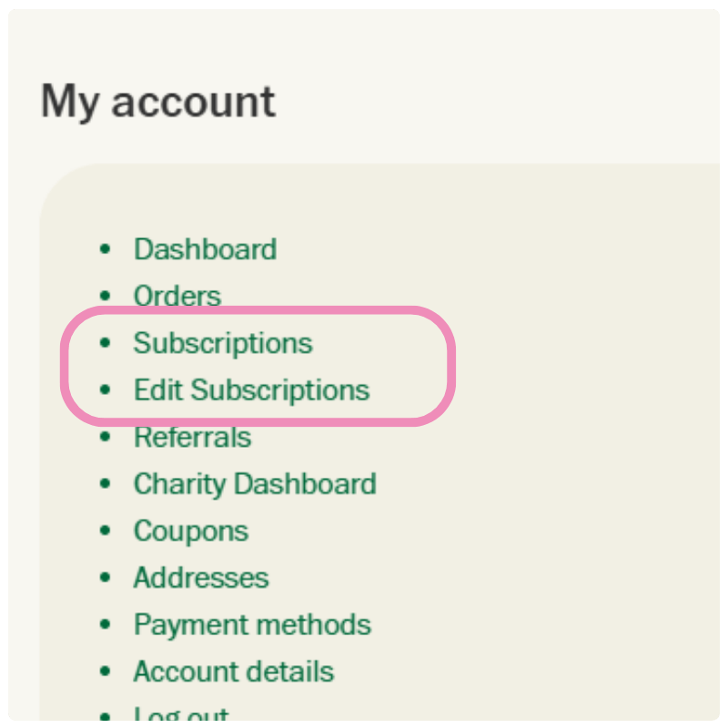Click the bullet before Edit Subscriptions
Image resolution: width=728 pixels, height=728 pixels.
tap(106, 390)
